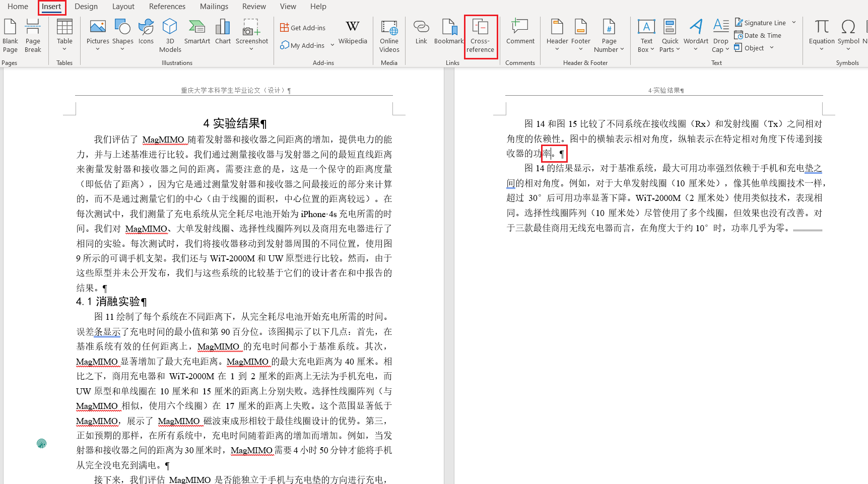The width and height of the screenshot is (868, 484).
Task: Open the Table insert grid
Action: pos(64,36)
